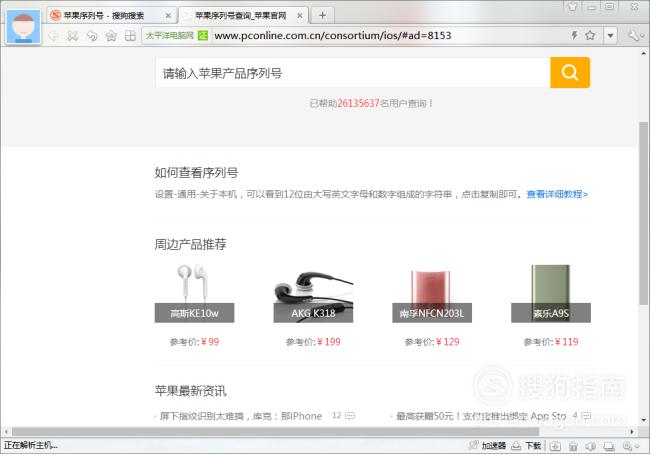Click the undo closed tab arrow
Image resolution: width=650 pixels, height=454 pixels.
92,36
